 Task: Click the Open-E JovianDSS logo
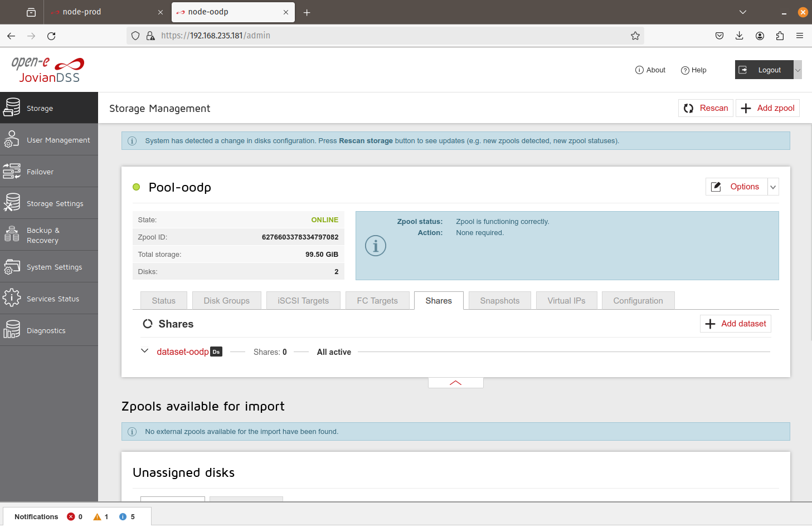click(48, 70)
